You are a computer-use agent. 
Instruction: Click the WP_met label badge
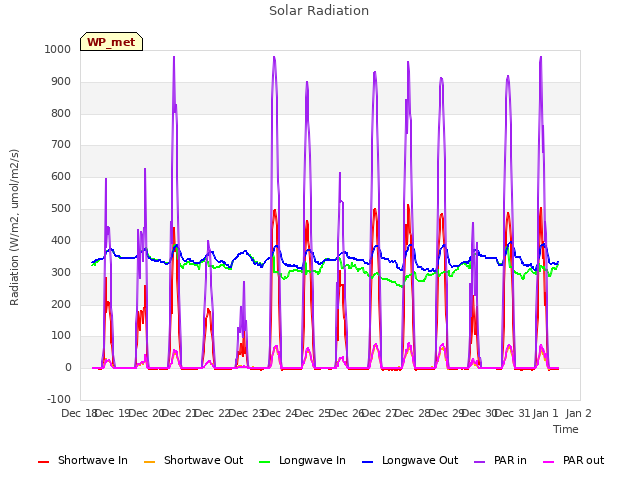pyautogui.click(x=111, y=42)
